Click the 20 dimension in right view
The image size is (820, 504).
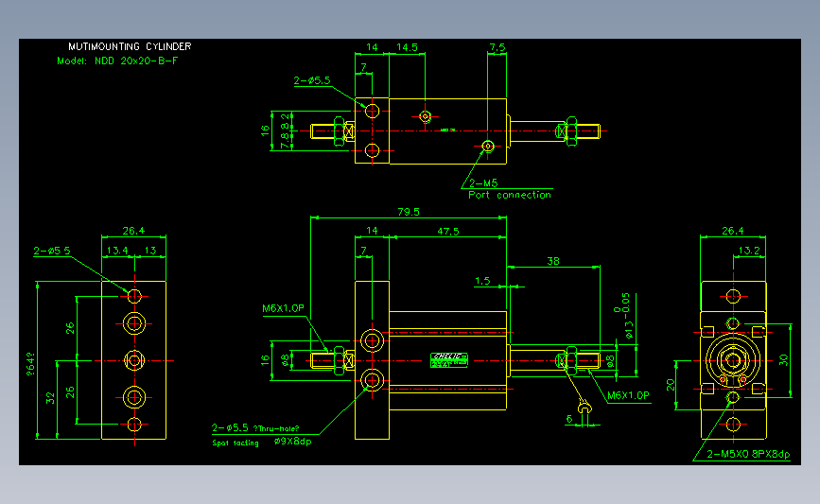click(x=671, y=385)
